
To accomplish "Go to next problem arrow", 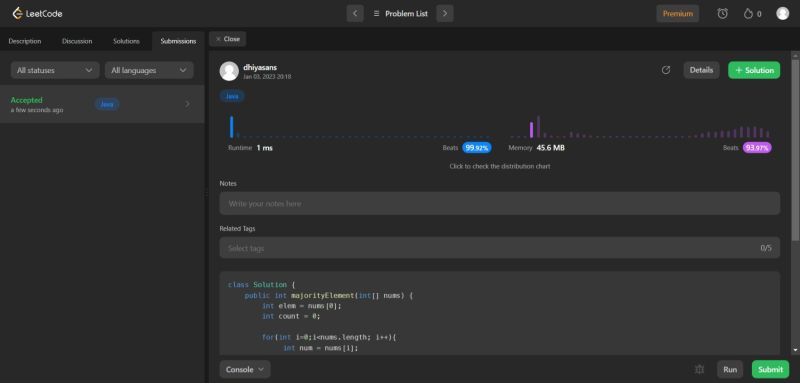I will (445, 13).
